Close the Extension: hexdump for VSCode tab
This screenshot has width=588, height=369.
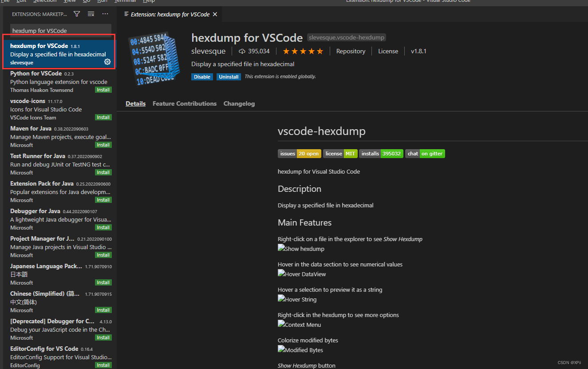(215, 14)
